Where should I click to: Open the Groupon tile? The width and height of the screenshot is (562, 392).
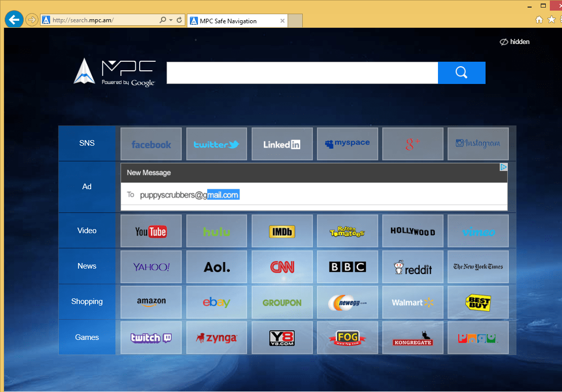point(282,302)
